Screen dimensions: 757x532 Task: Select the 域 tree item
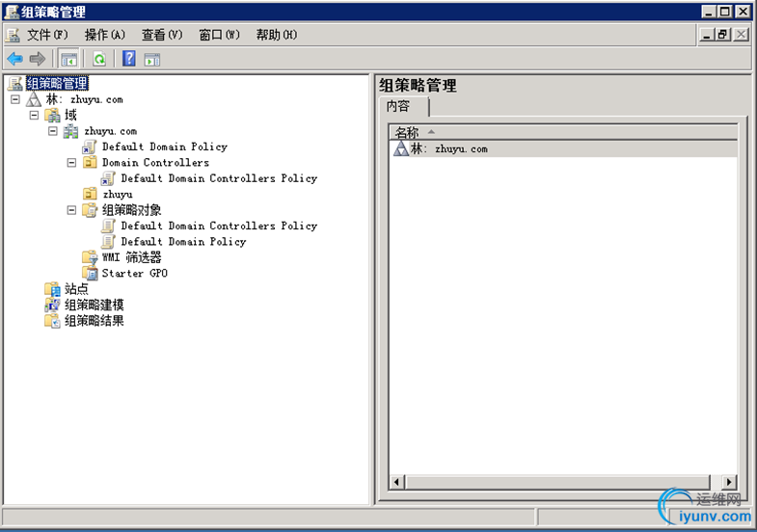click(x=70, y=116)
